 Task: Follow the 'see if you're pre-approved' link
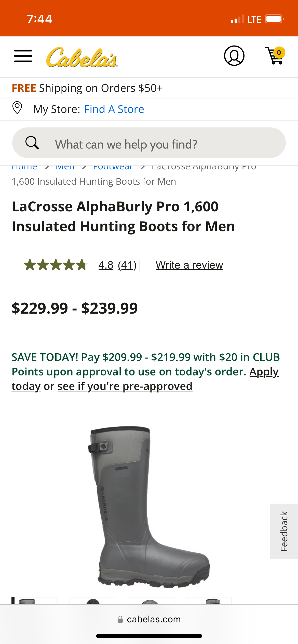coord(125,386)
